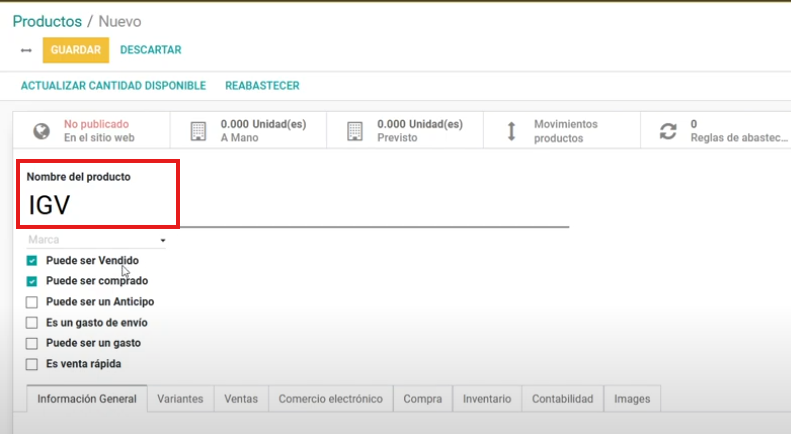Open the Inventario tab
The height and width of the screenshot is (434, 791).
point(487,399)
